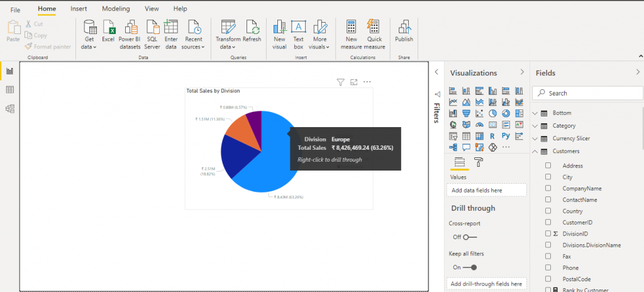Connect to SQL Server
The height and width of the screenshot is (292, 644).
[x=152, y=35]
